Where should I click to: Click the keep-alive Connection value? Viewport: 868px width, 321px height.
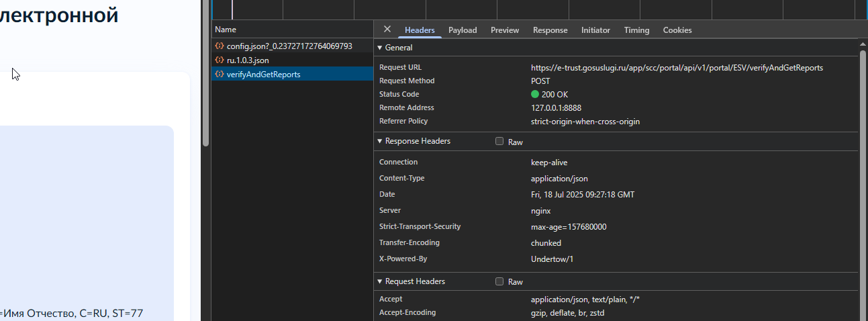point(549,163)
